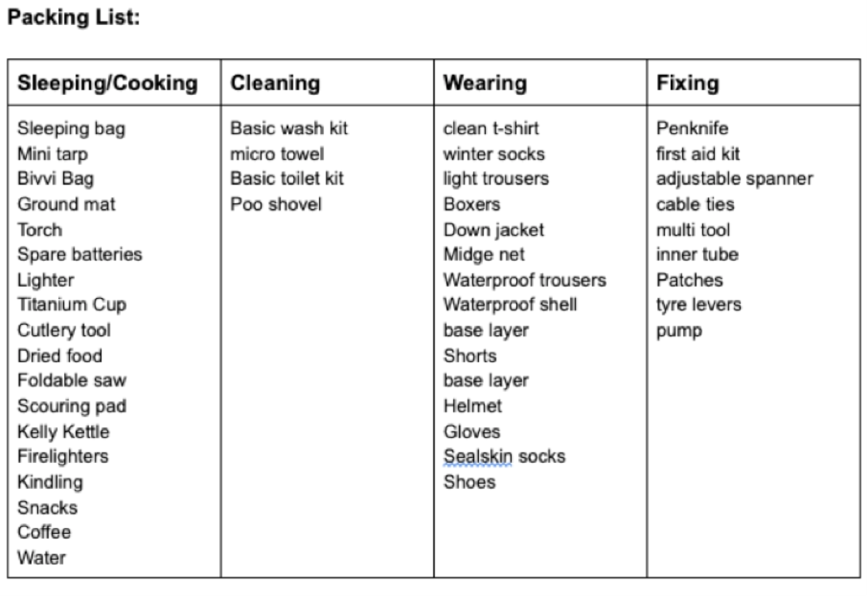Select the Cleaning column header
868x597 pixels.
tap(275, 83)
